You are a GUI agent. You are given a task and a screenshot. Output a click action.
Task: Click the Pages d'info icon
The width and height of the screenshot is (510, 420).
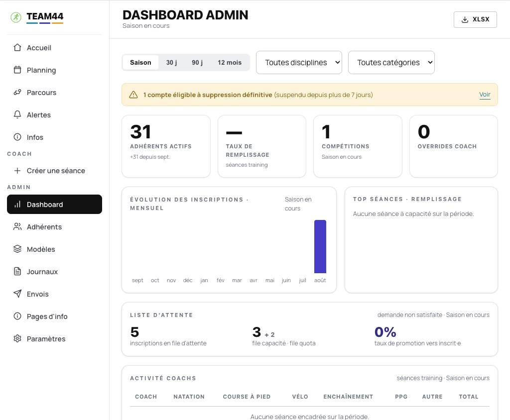pos(17,316)
